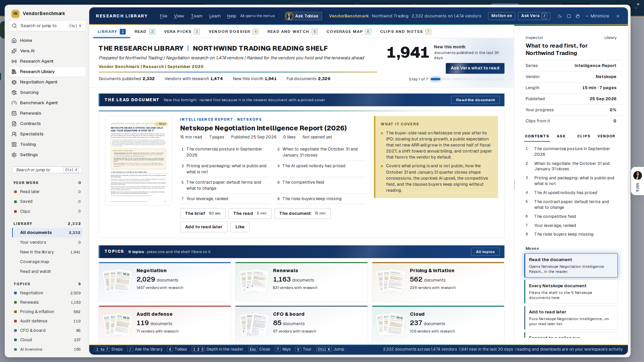Open the Specialists people icon
This screenshot has height=362, width=644.
coord(14,134)
